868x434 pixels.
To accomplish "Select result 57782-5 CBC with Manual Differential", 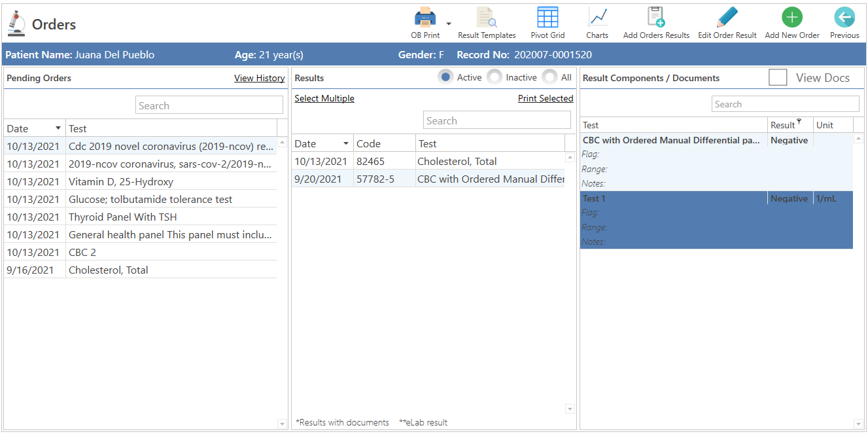I will click(428, 179).
